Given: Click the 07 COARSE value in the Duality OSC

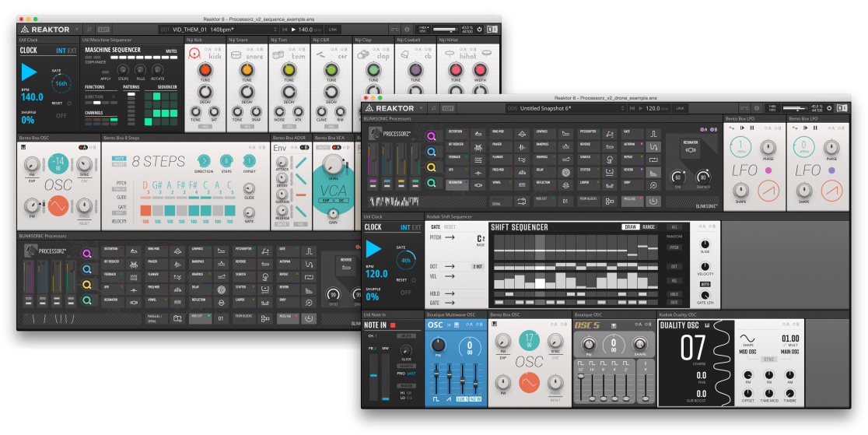Looking at the screenshot, I should click(692, 347).
